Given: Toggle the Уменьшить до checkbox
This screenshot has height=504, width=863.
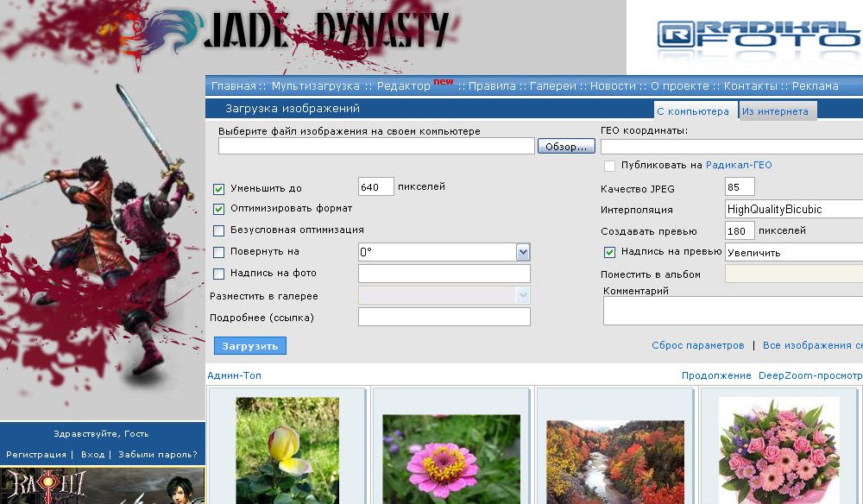Looking at the screenshot, I should [x=218, y=189].
